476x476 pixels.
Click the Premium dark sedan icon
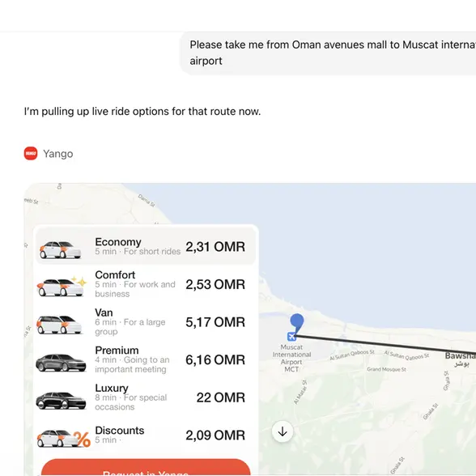click(61, 363)
